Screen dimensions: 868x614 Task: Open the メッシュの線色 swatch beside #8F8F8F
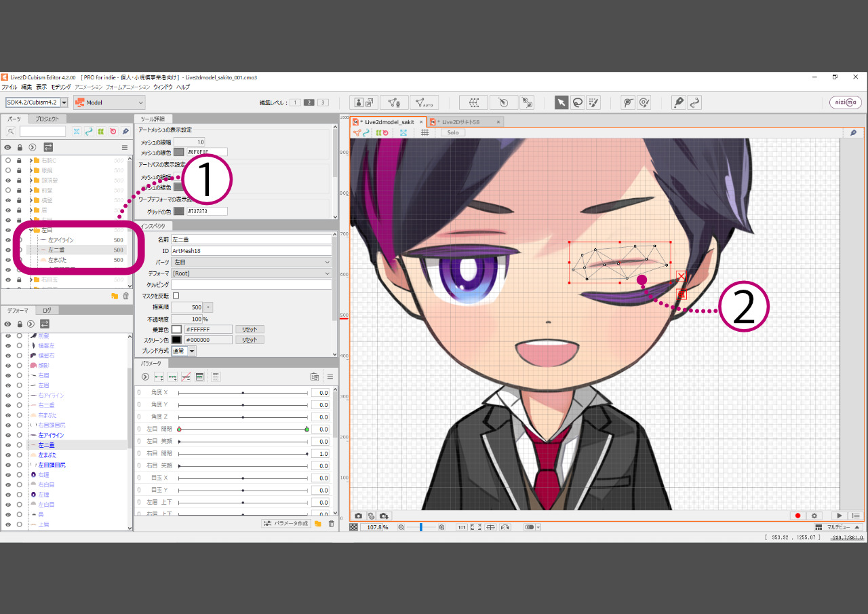(179, 152)
